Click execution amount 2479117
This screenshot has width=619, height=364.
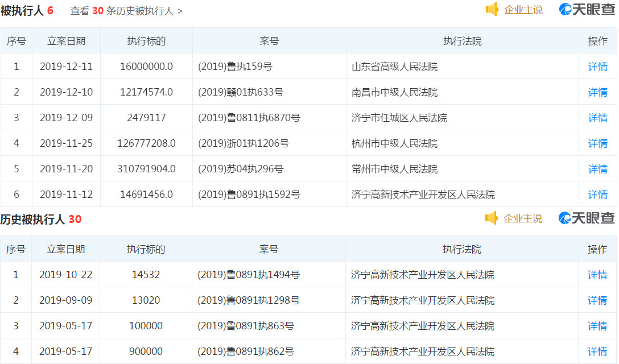pyautogui.click(x=146, y=118)
